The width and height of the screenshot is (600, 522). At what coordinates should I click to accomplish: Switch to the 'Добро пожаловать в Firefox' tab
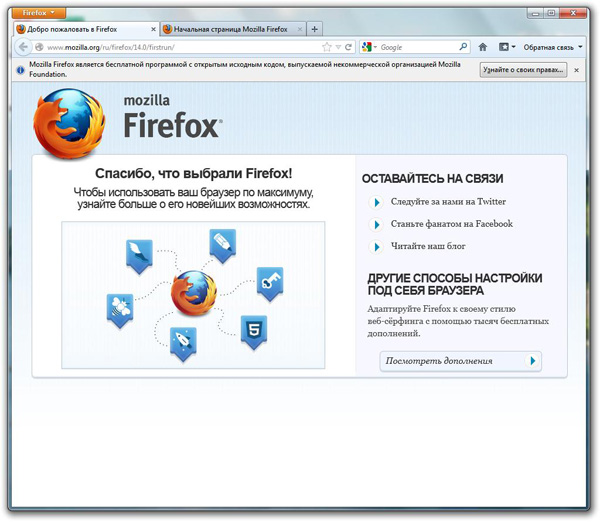click(x=86, y=29)
